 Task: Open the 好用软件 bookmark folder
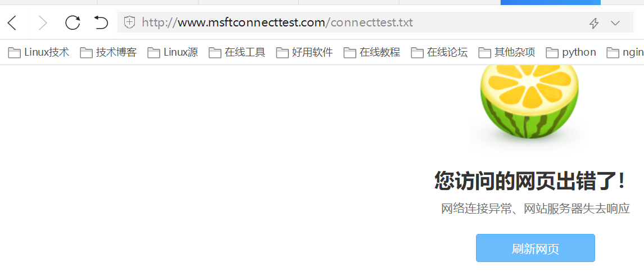(305, 53)
